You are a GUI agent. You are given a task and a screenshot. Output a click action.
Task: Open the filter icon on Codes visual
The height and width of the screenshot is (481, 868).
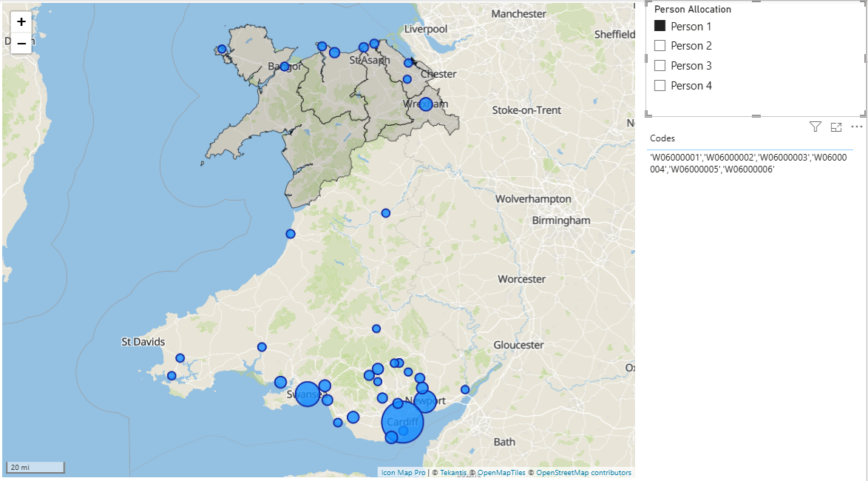(815, 127)
